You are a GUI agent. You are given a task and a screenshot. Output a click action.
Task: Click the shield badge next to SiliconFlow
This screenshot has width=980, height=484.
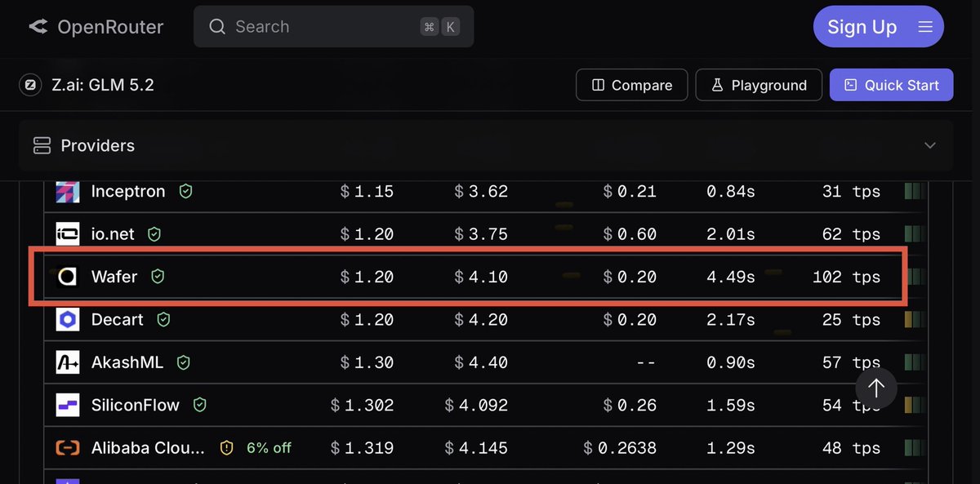[x=199, y=405]
